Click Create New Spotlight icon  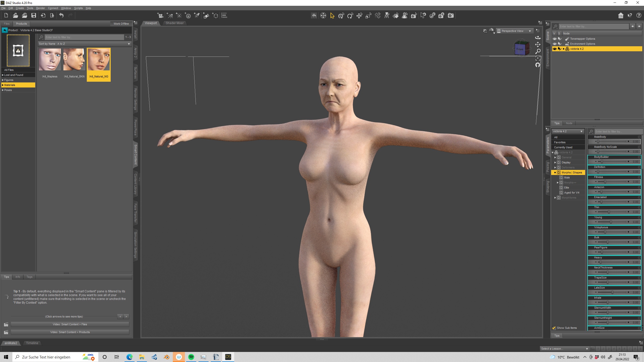[197, 16]
